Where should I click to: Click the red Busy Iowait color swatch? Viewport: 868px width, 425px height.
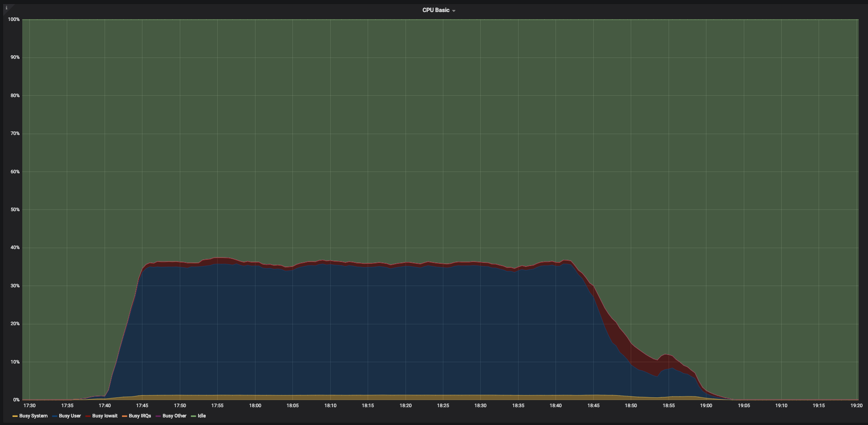click(88, 417)
